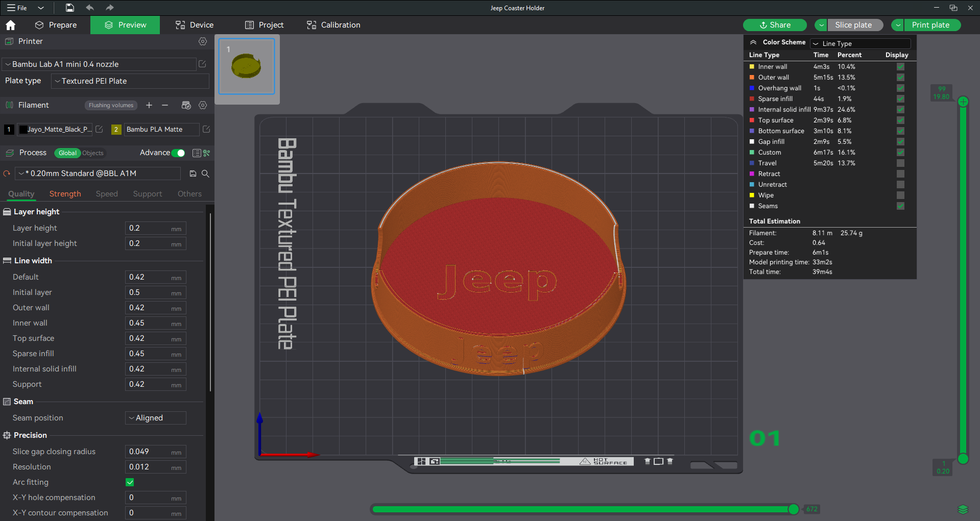The image size is (980, 521).
Task: Open the Plate type dropdown
Action: (130, 81)
